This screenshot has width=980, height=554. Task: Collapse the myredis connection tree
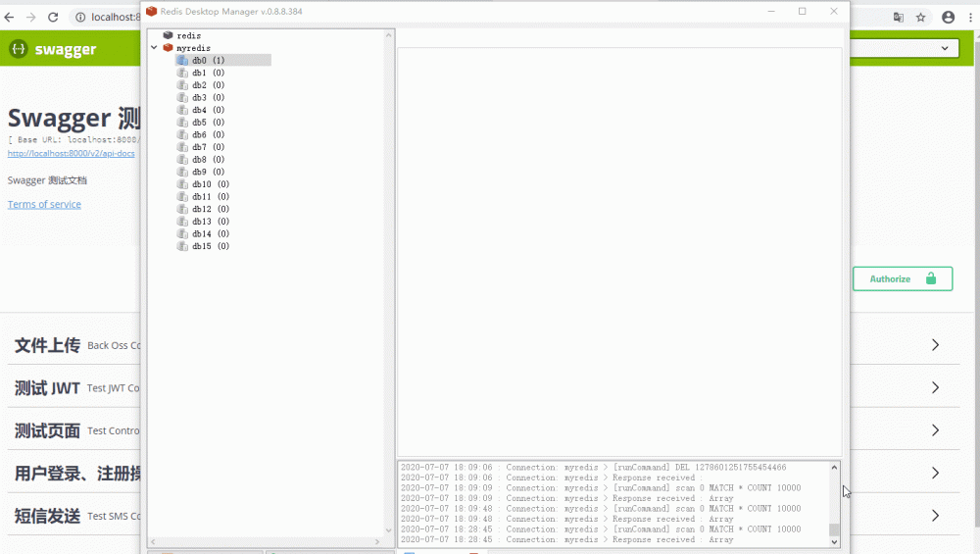(x=154, y=47)
